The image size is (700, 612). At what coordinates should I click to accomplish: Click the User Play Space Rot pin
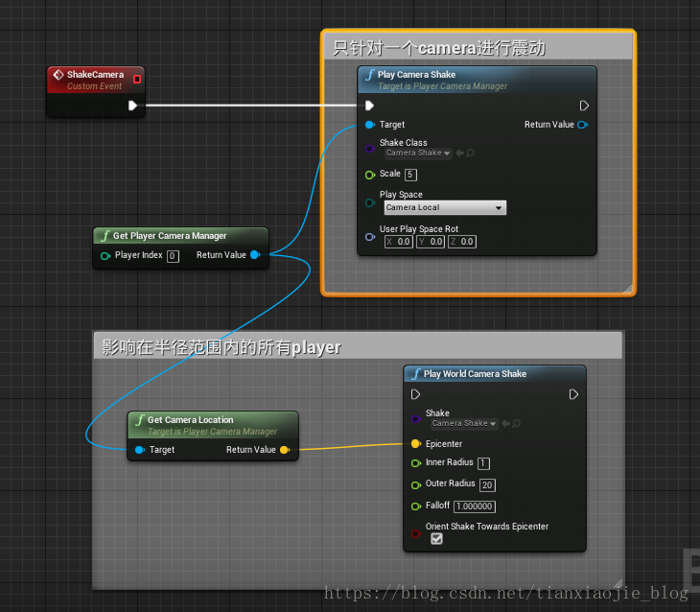tap(369, 237)
